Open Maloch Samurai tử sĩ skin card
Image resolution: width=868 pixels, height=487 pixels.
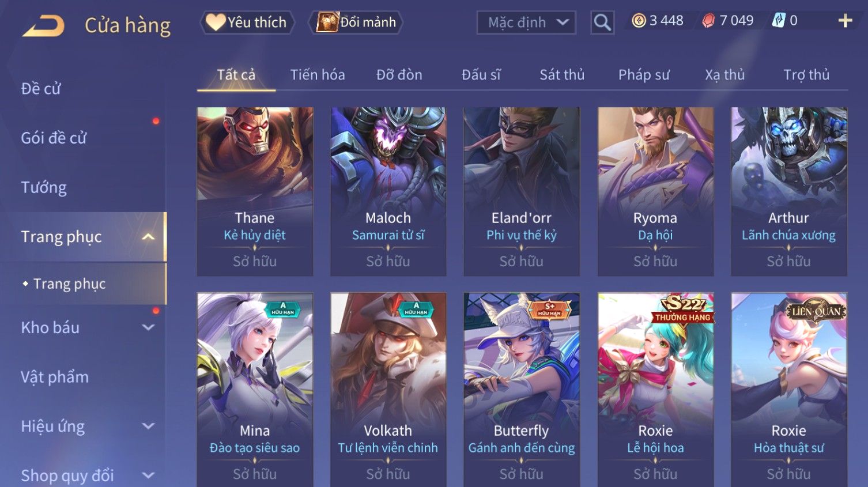[388, 191]
